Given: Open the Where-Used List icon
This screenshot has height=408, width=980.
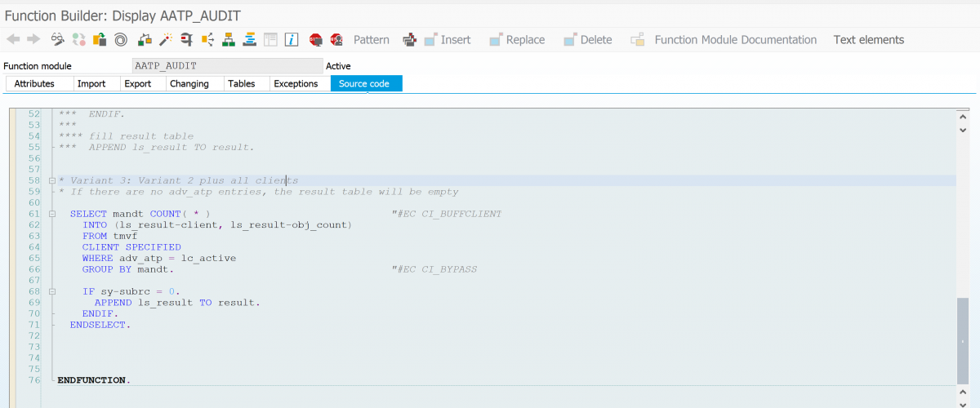Looking at the screenshot, I should (207, 39).
